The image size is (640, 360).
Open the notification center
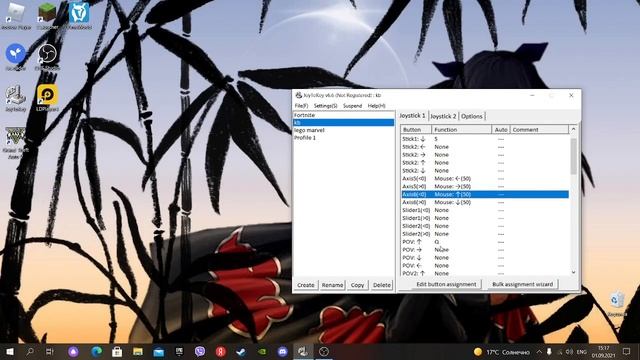pyautogui.click(x=627, y=351)
